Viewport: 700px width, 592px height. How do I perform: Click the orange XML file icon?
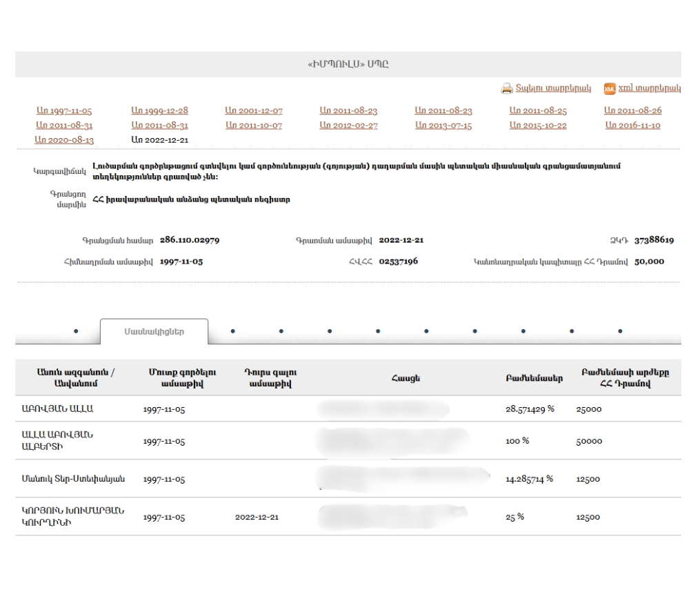tap(609, 88)
